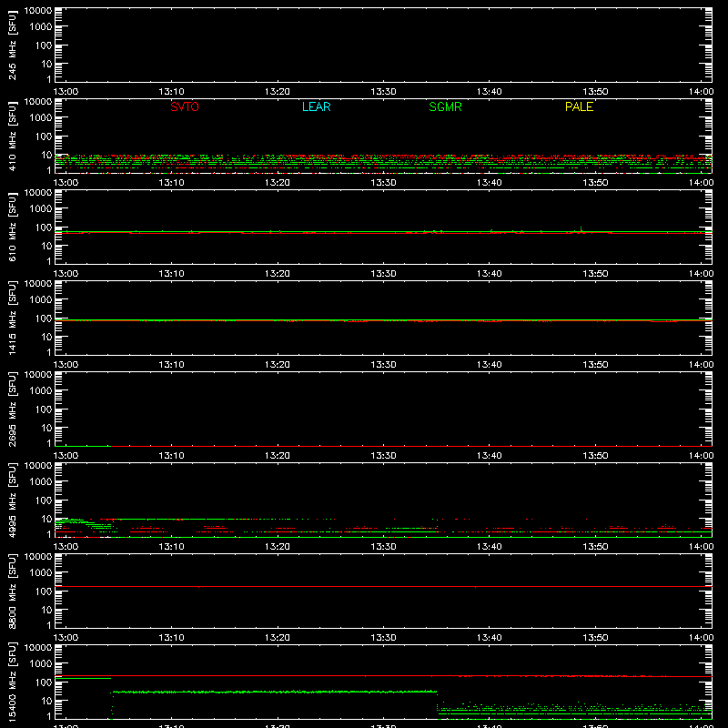This screenshot has width=728, height=728.
Task: Click the green step down near 13:35 in 15400 MHz panel
Action: [438, 701]
